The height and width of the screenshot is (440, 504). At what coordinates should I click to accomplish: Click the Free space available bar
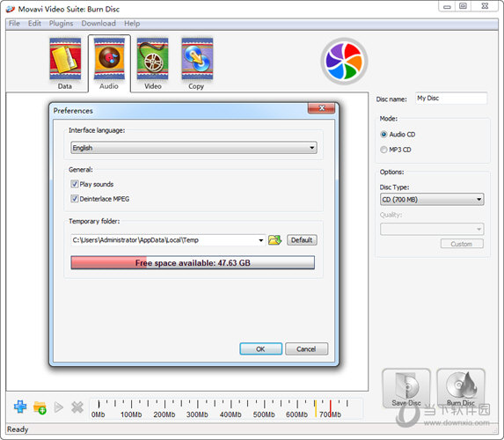(x=193, y=263)
